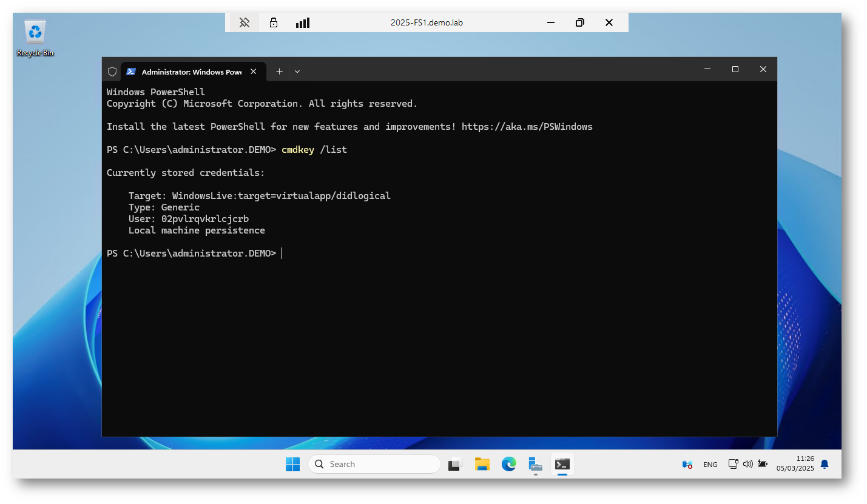This screenshot has width=867, height=504.
Task: Open the clock showing 11:26 05/03/2025
Action: point(795,464)
